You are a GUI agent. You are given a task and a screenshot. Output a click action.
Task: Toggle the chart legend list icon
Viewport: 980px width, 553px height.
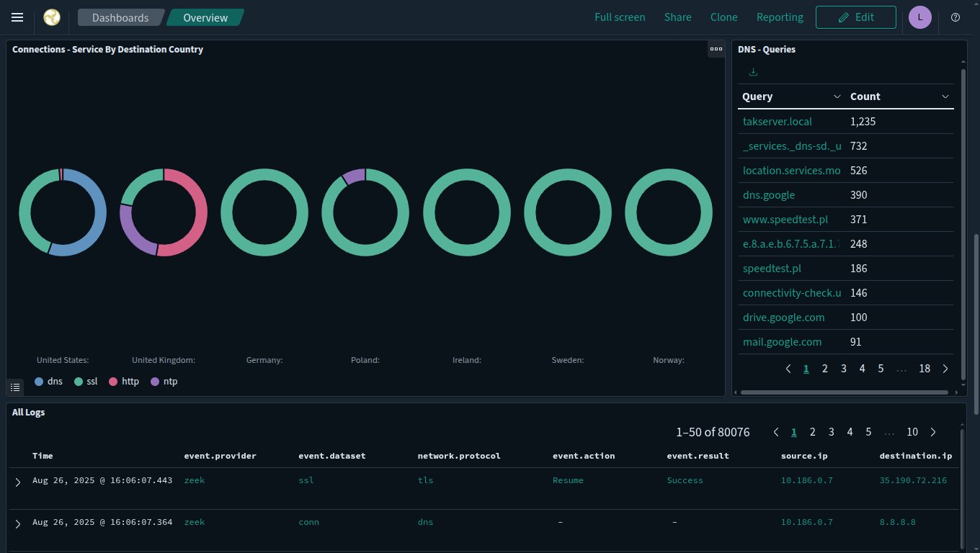click(15, 387)
